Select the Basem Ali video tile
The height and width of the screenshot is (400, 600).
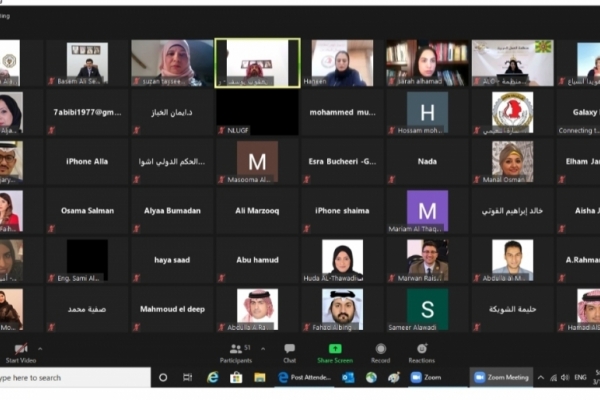coord(87,63)
